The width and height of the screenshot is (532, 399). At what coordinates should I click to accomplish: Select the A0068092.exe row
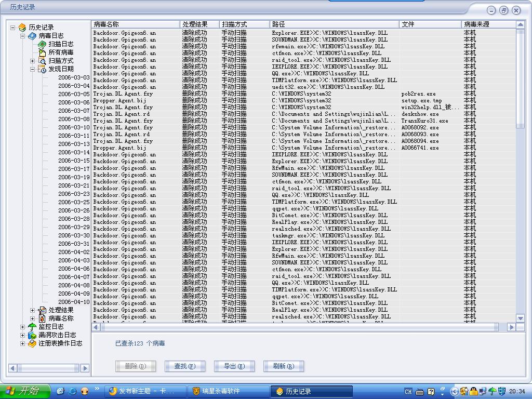[x=303, y=128]
